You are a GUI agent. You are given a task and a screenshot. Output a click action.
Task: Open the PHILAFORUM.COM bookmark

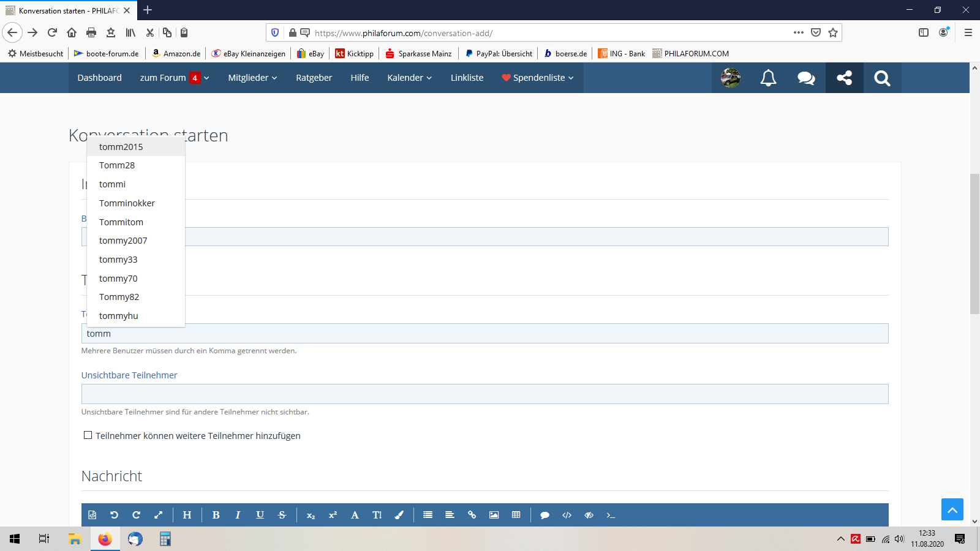[691, 54]
